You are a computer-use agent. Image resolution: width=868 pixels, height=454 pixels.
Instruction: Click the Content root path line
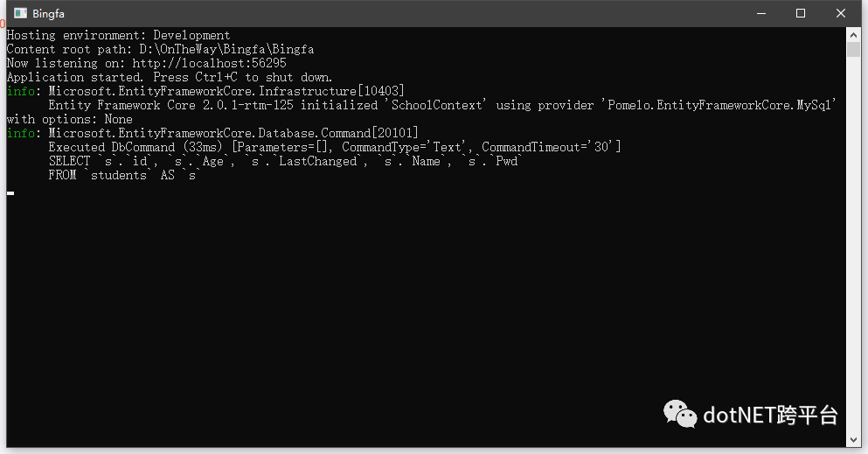[x=160, y=49]
